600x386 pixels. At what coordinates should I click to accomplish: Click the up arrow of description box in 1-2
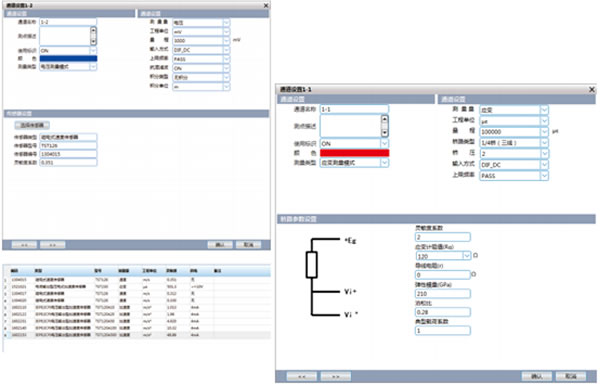(93, 30)
